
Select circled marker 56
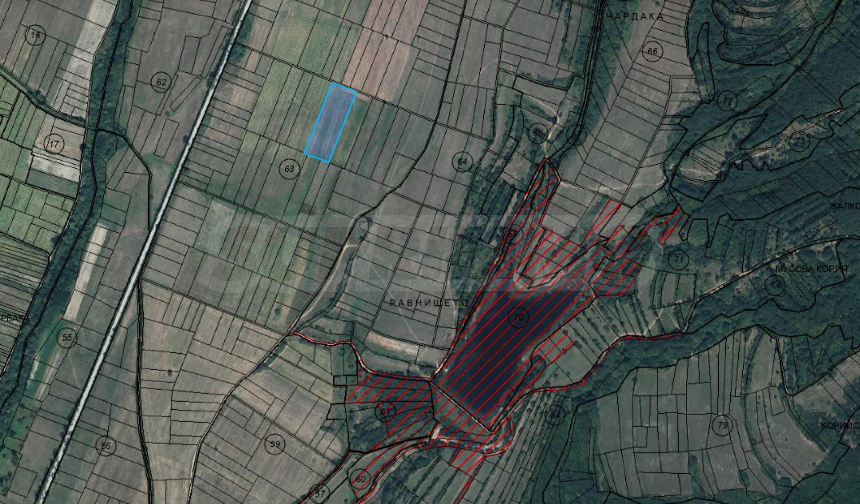106,445
